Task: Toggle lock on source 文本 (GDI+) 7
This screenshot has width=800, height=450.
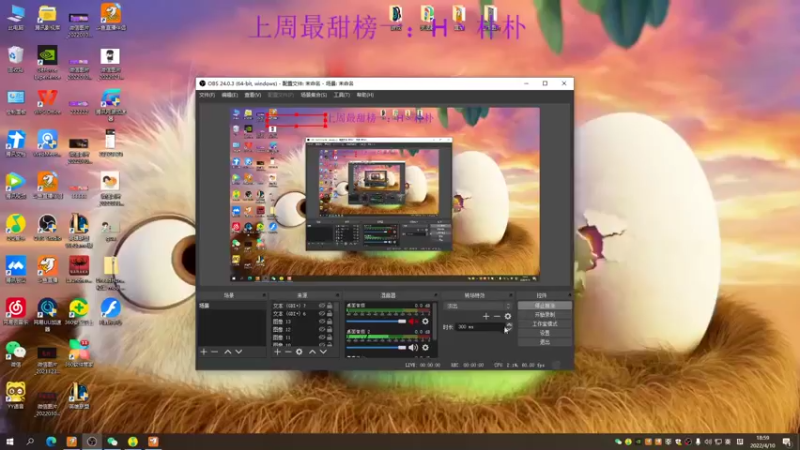Action: click(330, 306)
